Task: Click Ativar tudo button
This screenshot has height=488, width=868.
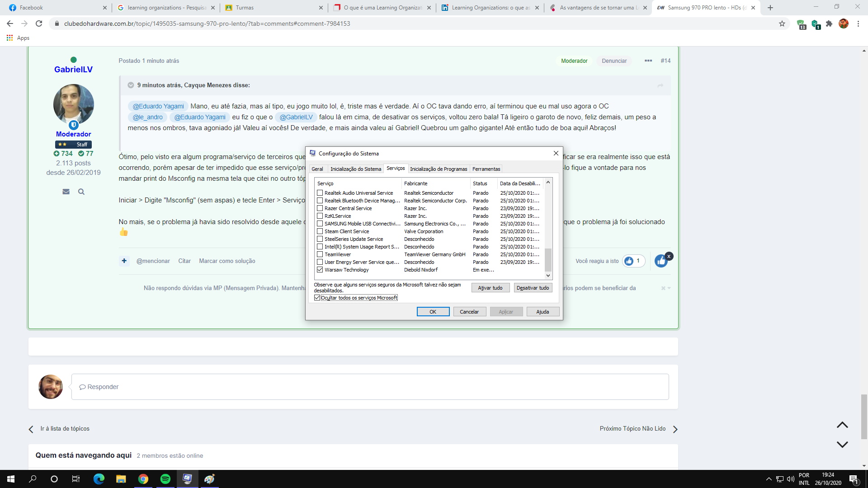Action: pyautogui.click(x=491, y=288)
